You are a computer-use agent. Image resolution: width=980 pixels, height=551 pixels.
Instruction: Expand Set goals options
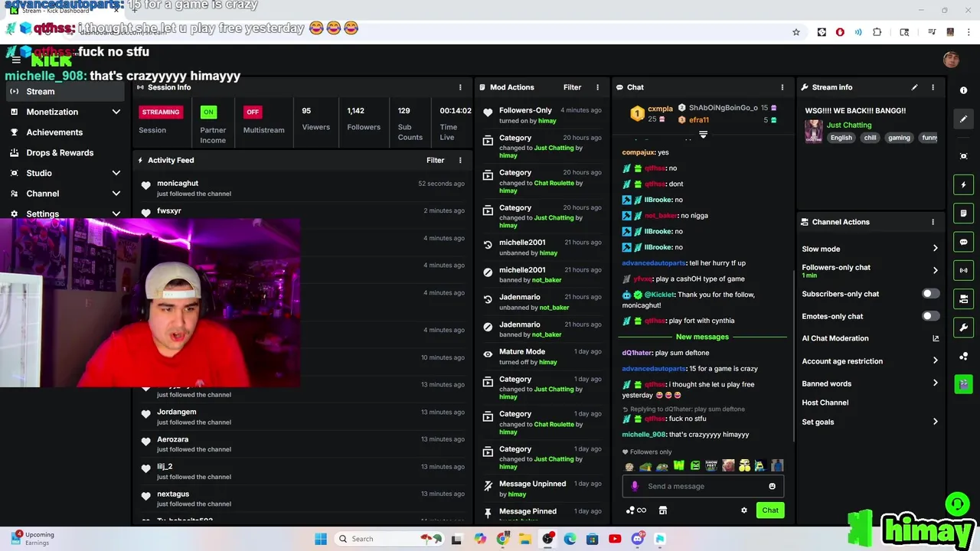[x=935, y=422]
